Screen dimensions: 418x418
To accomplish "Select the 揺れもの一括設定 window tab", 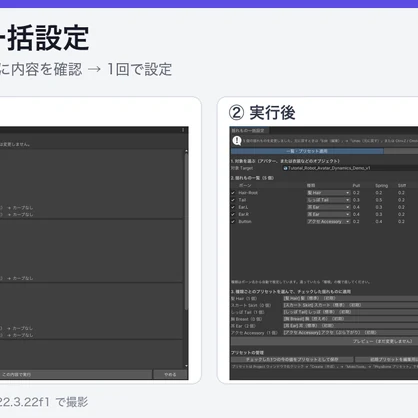I will [x=249, y=130].
